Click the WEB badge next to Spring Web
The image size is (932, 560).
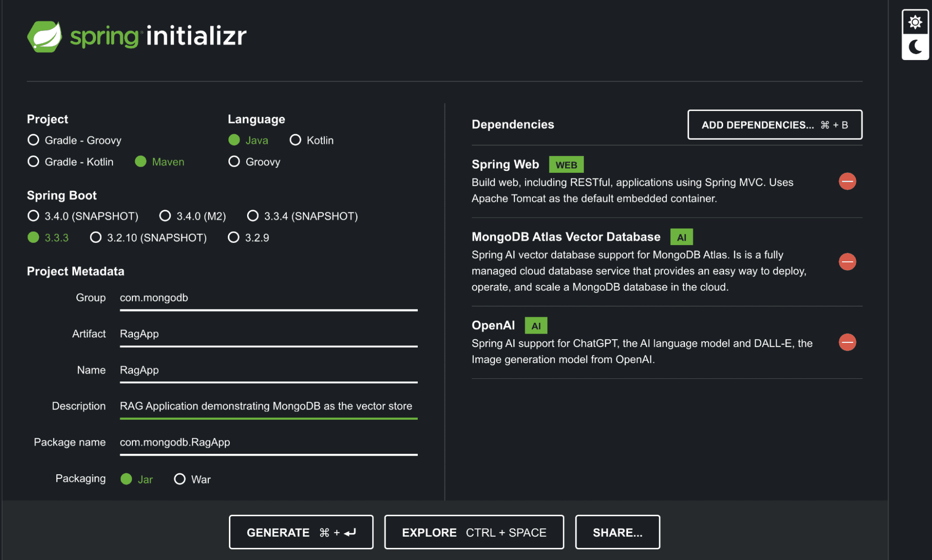tap(566, 164)
